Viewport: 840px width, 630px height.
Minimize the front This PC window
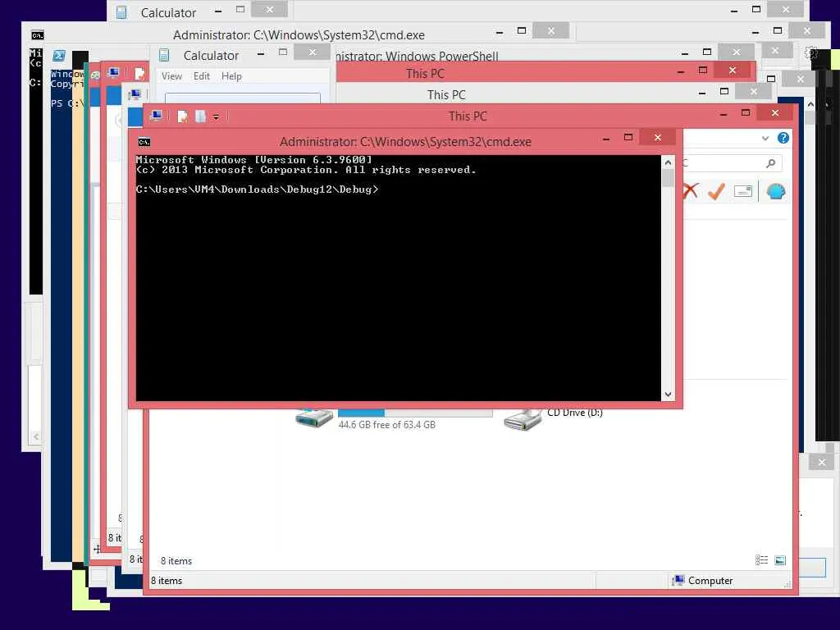pos(724,114)
